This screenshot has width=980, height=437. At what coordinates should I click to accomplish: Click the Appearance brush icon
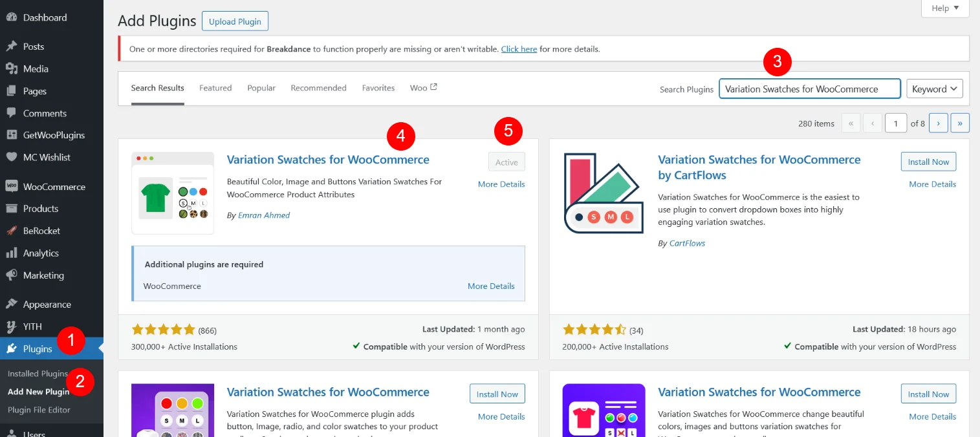pyautogui.click(x=12, y=304)
